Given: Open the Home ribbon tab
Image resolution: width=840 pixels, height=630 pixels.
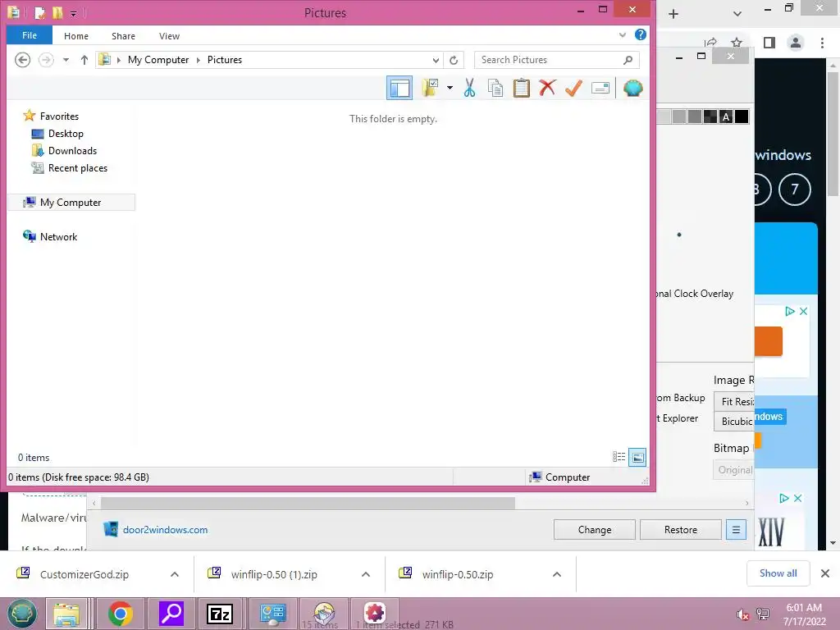Looking at the screenshot, I should (x=76, y=36).
